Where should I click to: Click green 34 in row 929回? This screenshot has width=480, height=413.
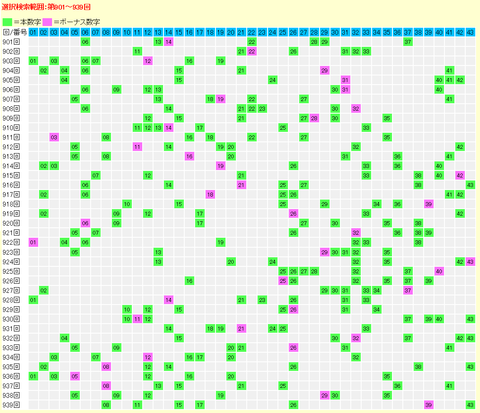click(377, 309)
